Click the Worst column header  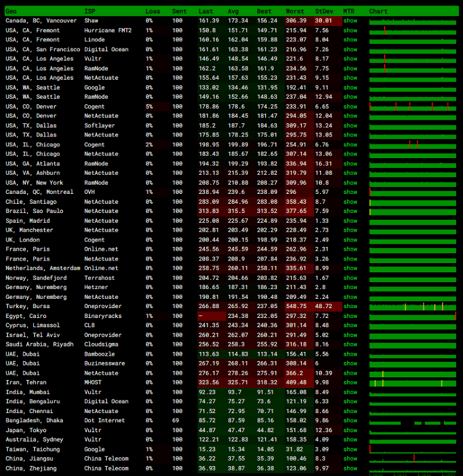click(295, 12)
